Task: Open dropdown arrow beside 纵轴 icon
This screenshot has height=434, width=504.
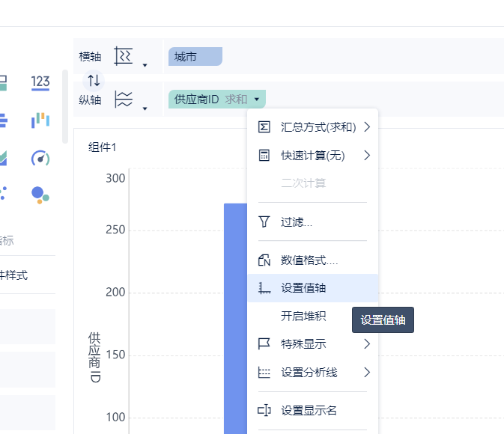Action: (x=145, y=109)
